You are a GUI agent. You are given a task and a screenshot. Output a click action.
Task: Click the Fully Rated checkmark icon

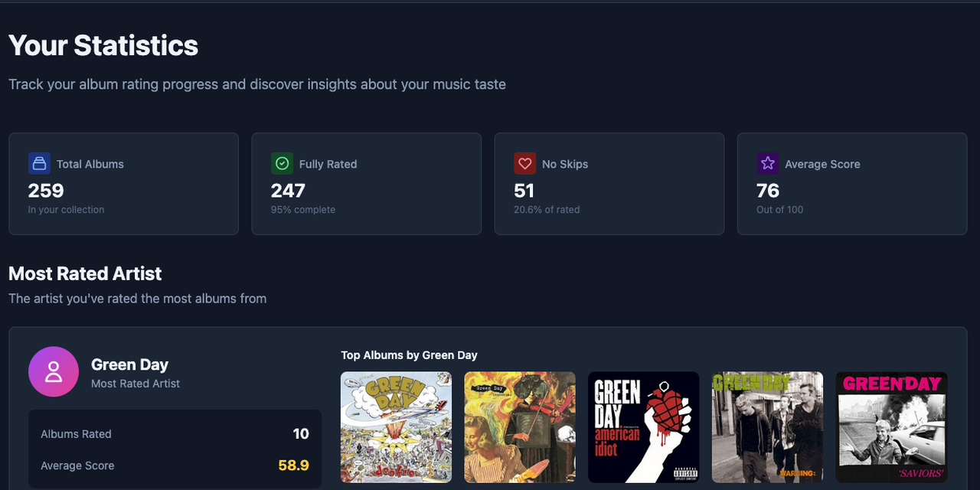click(282, 164)
